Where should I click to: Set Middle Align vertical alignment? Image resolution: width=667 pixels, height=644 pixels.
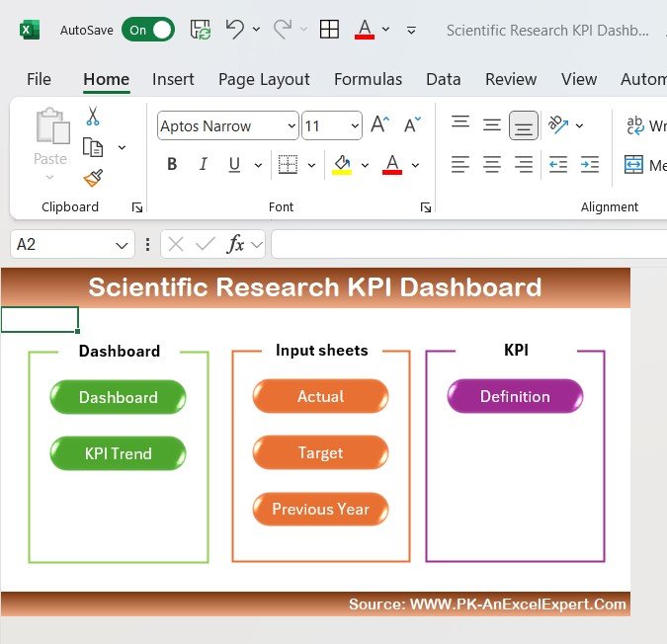click(x=492, y=125)
